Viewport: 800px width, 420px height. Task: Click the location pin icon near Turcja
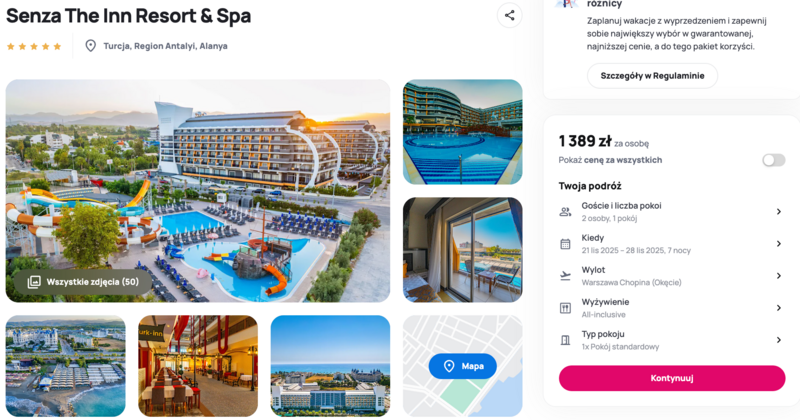(x=90, y=46)
